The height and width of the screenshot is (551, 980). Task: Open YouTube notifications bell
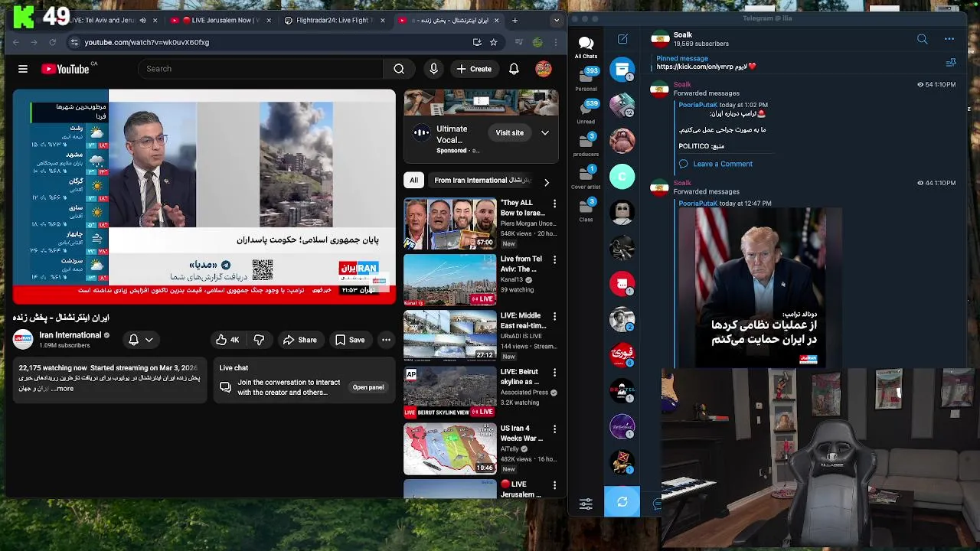pos(514,69)
